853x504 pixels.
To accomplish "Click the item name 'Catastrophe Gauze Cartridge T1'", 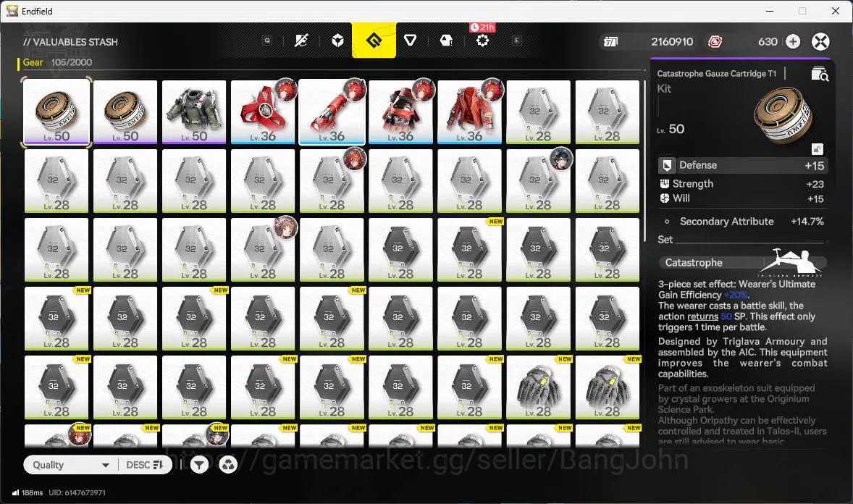I will [716, 73].
